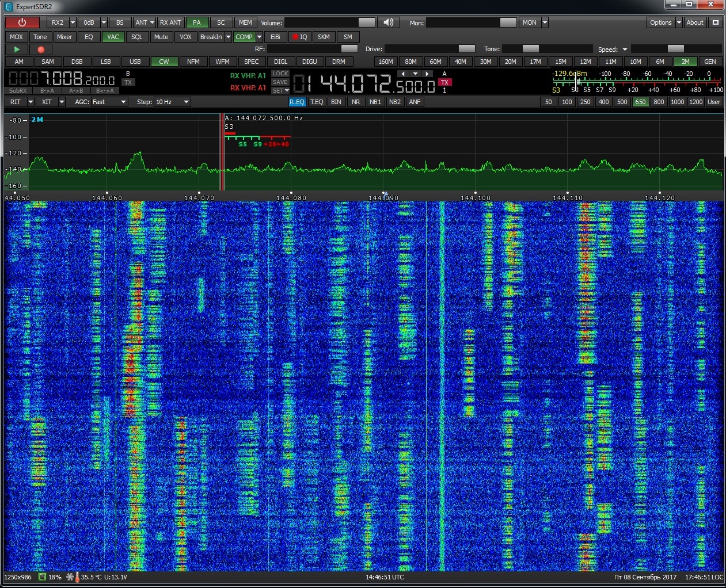Image resolution: width=726 pixels, height=588 pixels.
Task: Click the Drive level slider handle
Action: (466, 49)
